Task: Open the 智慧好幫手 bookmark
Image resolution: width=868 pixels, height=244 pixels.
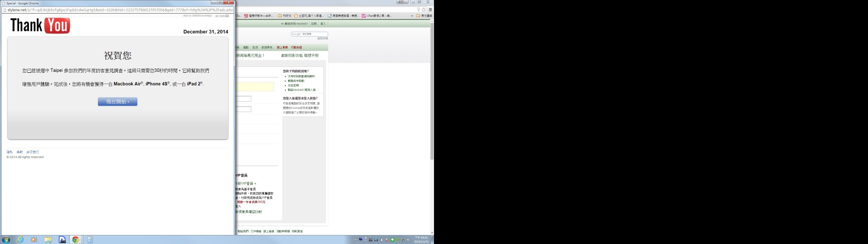Action: click(x=259, y=16)
